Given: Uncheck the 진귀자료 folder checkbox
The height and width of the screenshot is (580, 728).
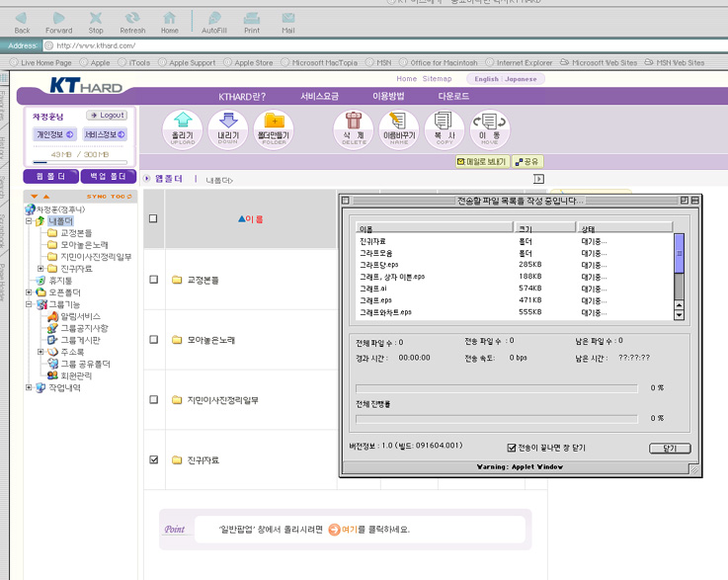Looking at the screenshot, I should click(x=153, y=459).
